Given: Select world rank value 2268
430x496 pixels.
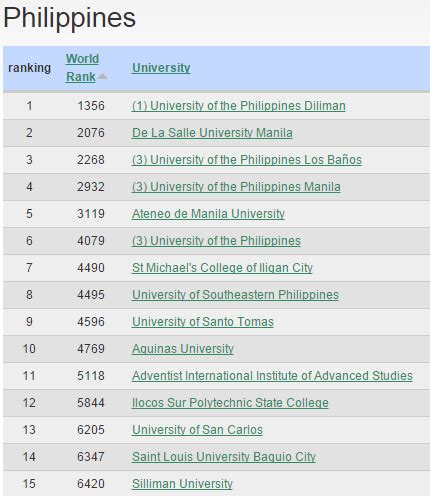Looking at the screenshot, I should pos(91,160).
